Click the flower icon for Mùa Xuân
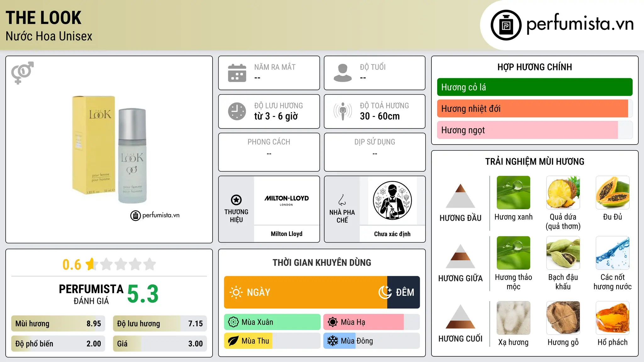The image size is (644, 362). tap(233, 322)
